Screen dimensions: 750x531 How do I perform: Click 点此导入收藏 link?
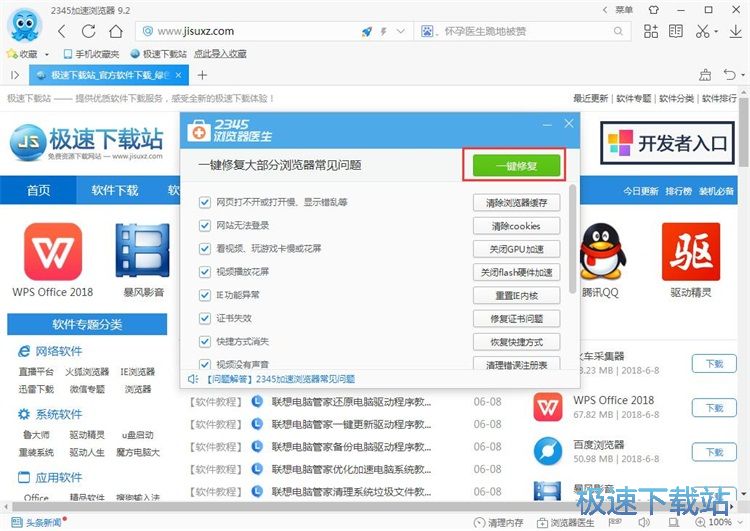point(220,54)
